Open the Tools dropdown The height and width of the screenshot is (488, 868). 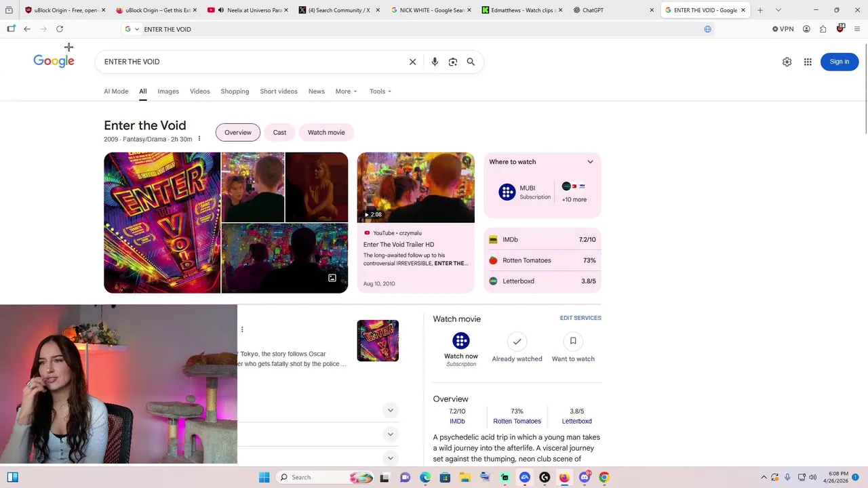(380, 91)
